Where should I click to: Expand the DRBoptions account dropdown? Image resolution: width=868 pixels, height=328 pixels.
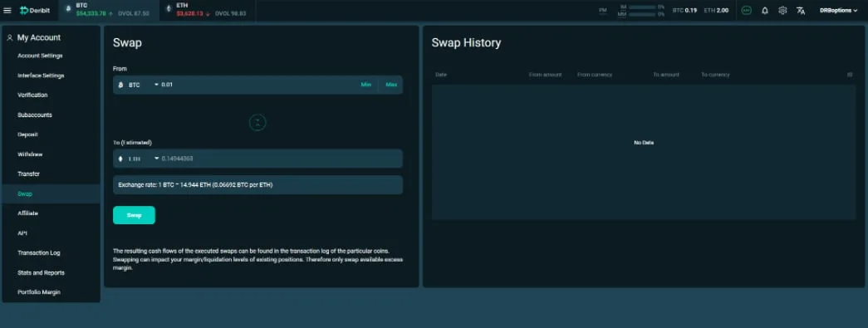839,10
